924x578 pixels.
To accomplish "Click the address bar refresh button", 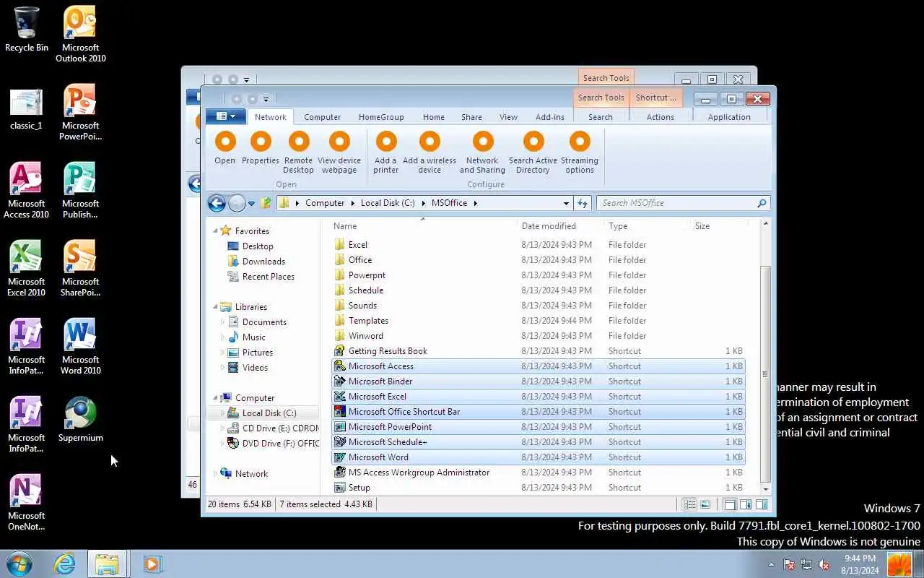I will coord(583,203).
